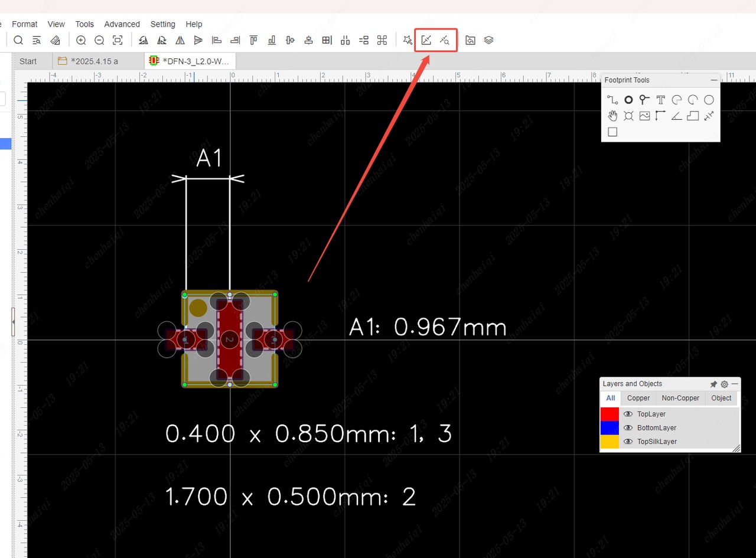Toggle TopSilkLayer eye icon

click(628, 442)
